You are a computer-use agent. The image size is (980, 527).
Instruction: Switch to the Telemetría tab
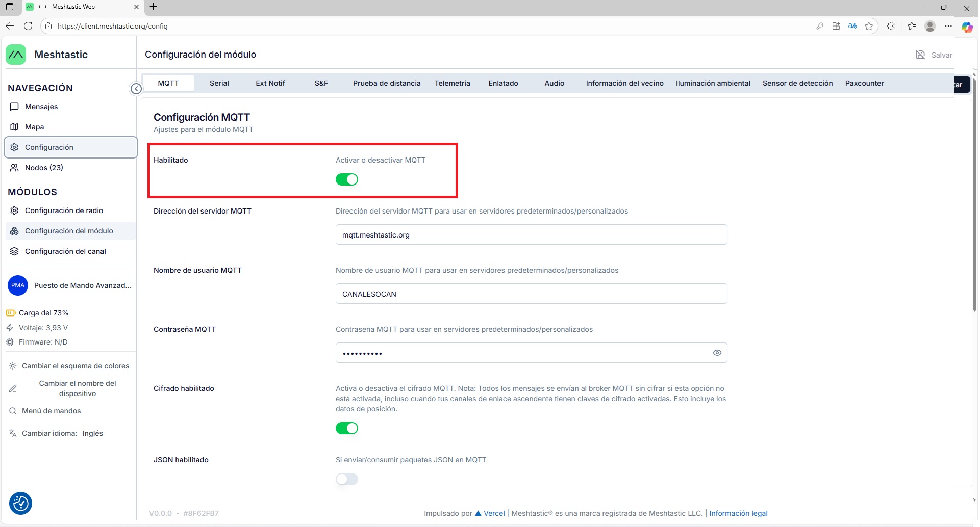tap(452, 83)
